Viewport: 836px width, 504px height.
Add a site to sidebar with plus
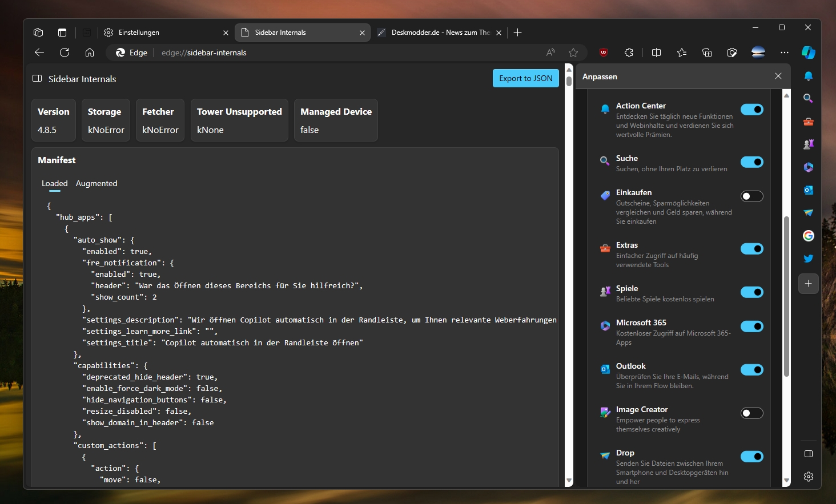pyautogui.click(x=809, y=283)
